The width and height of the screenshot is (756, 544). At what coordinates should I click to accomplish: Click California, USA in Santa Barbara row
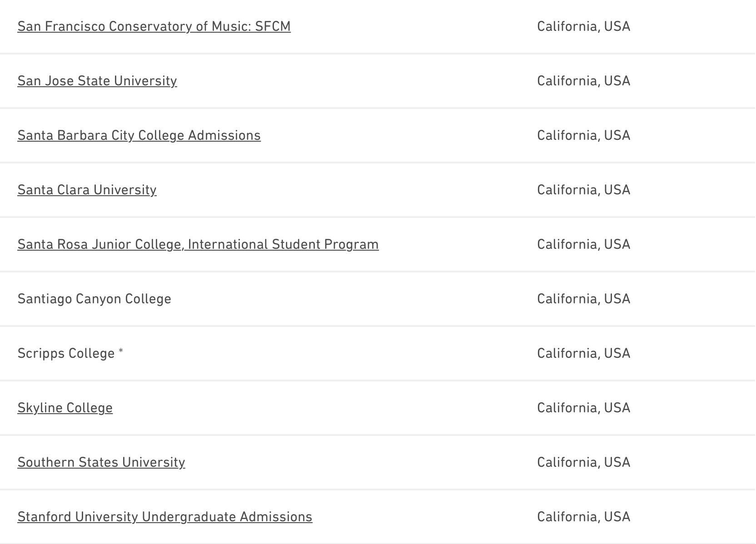583,135
